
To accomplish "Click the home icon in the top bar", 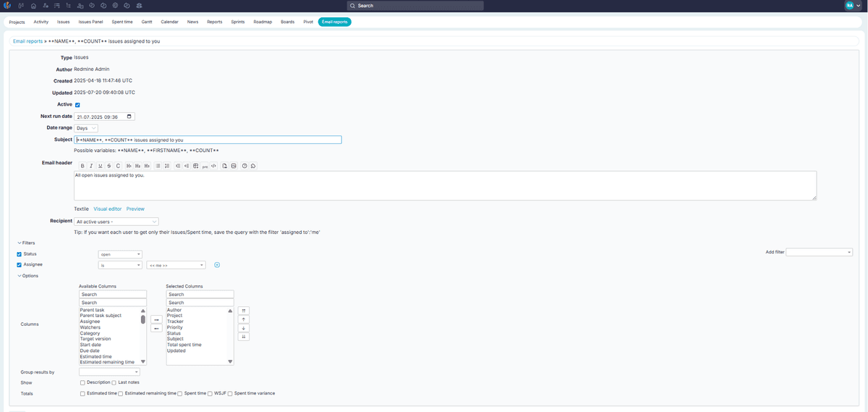I will [33, 6].
